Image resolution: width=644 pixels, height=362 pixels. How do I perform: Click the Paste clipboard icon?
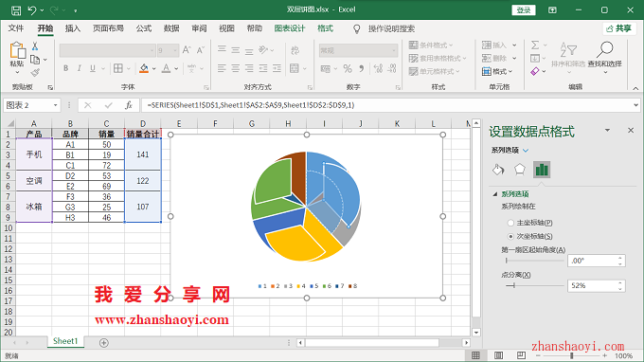(x=17, y=51)
